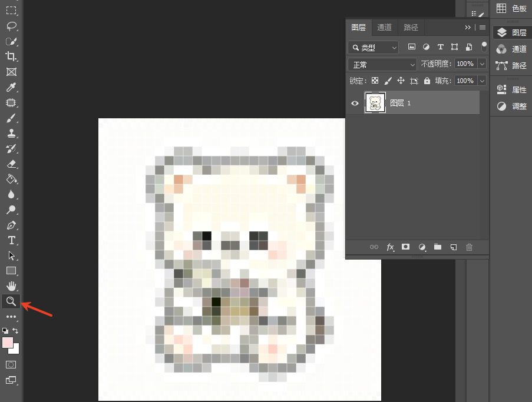Switch to the 图层 tab in layers panel
The height and width of the screenshot is (402, 532).
tap(359, 28)
